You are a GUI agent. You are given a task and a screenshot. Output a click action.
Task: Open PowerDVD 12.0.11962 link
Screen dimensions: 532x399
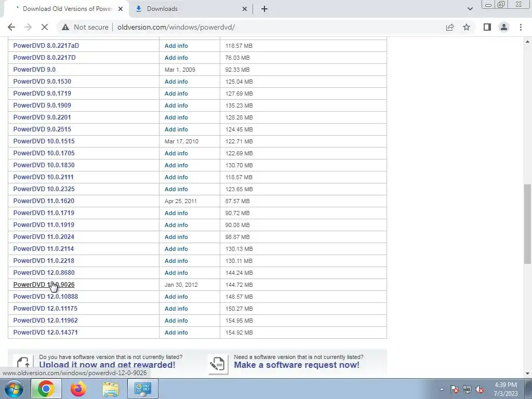46,320
